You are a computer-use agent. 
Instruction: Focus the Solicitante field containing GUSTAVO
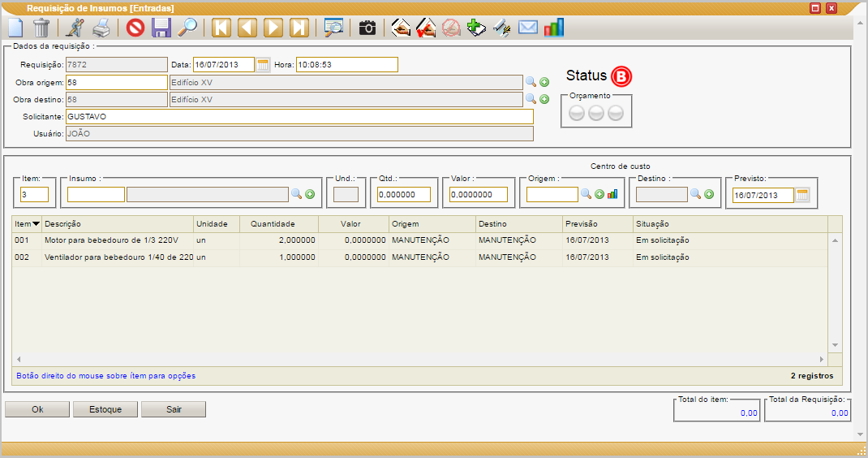point(299,116)
